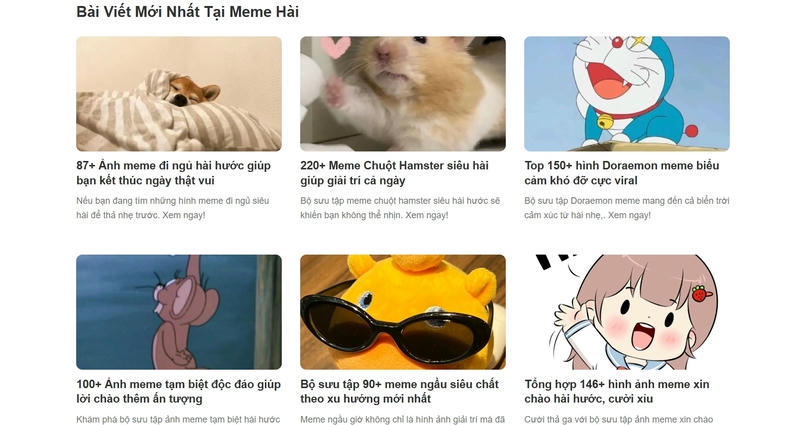Open article 'Bộ sưu tập 90+ meme ngầu'

tap(399, 391)
